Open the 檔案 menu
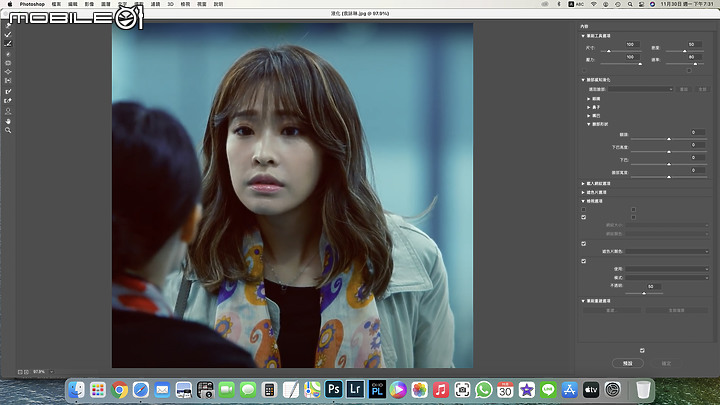720x405 pixels. (x=56, y=4)
